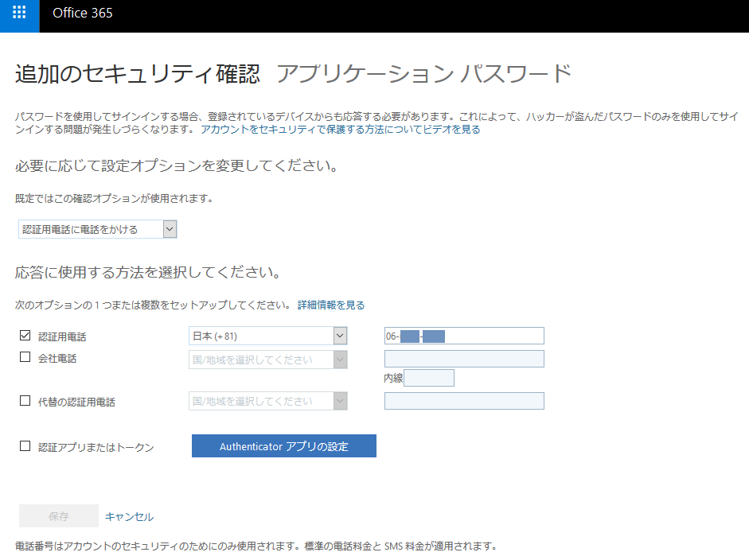The image size is (749, 560).
Task: Open the account security video link
Action: (x=340, y=129)
